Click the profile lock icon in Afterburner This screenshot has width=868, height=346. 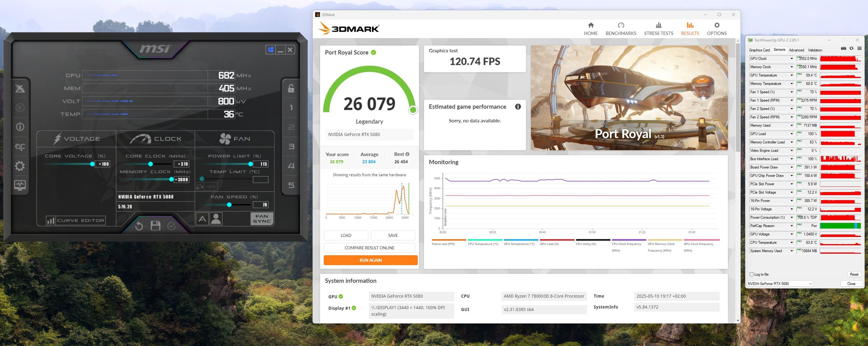point(291,88)
